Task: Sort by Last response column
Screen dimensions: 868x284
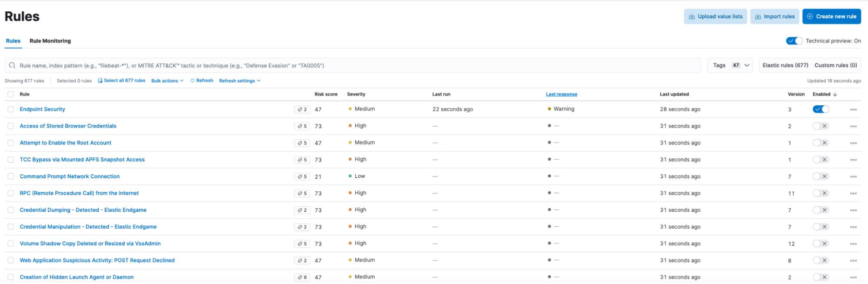Action: [561, 94]
